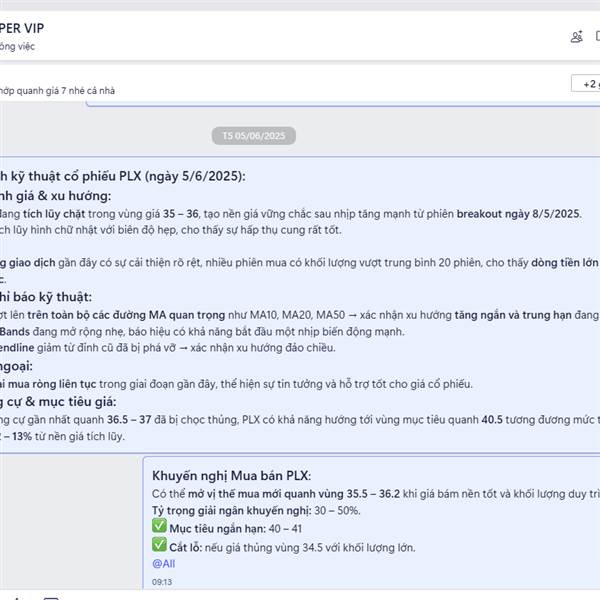Click the pinned message about giá 7
Screen dimensions: 600x600
click(57, 91)
